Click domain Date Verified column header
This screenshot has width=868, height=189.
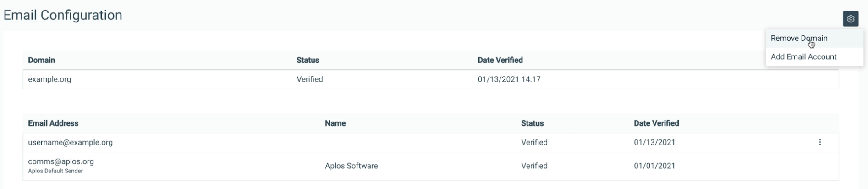pyautogui.click(x=500, y=60)
